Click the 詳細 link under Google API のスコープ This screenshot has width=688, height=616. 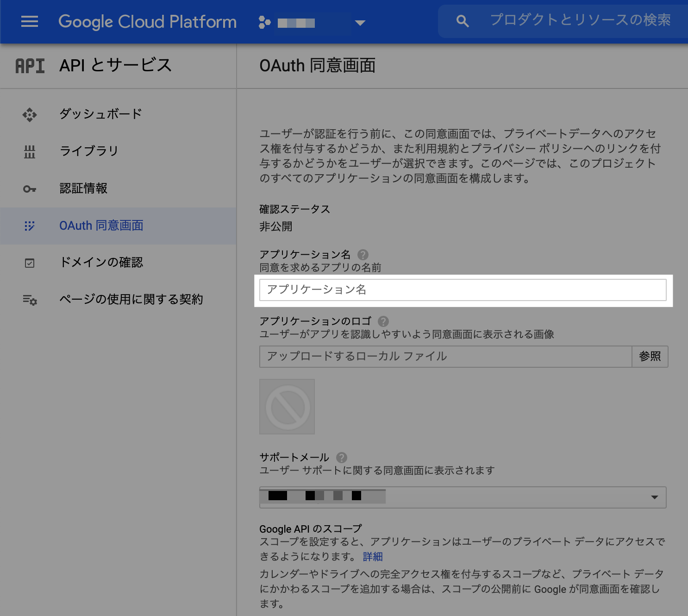373,557
